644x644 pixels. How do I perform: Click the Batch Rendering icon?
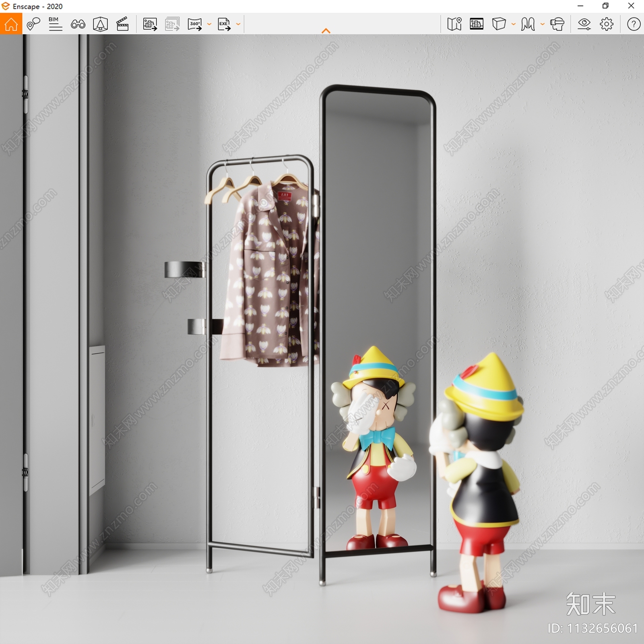[x=172, y=24]
